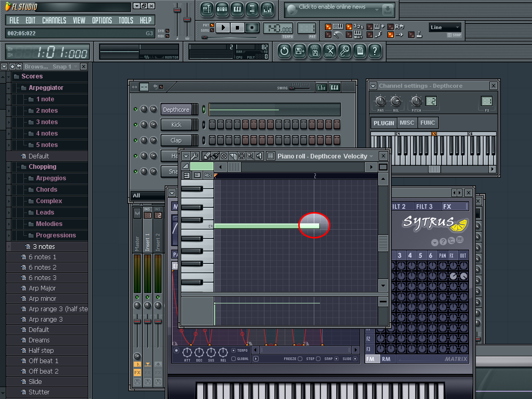Show the mixer window from the toolbar
Viewport: 532px width, 399px height.
(268, 9)
